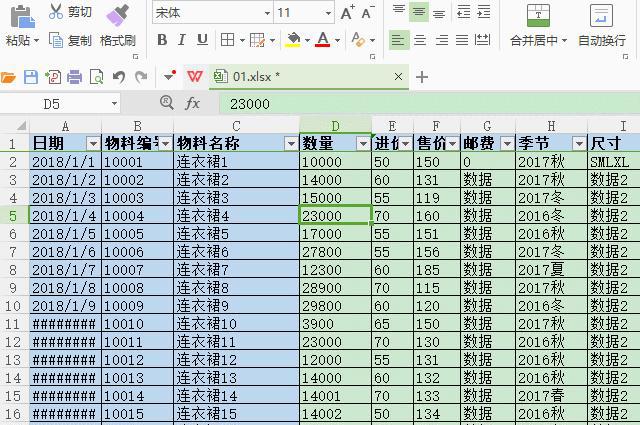Viewport: 640px width, 425px height.
Task: Click the Cut (剪切) scissors icon
Action: coord(56,12)
